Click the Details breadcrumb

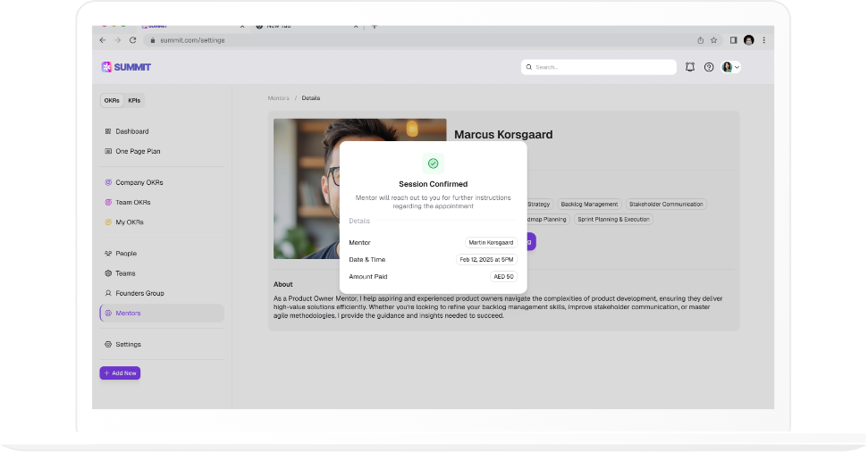(310, 98)
